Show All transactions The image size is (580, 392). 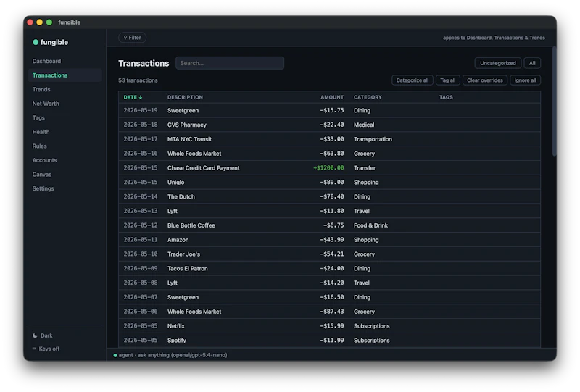click(532, 63)
